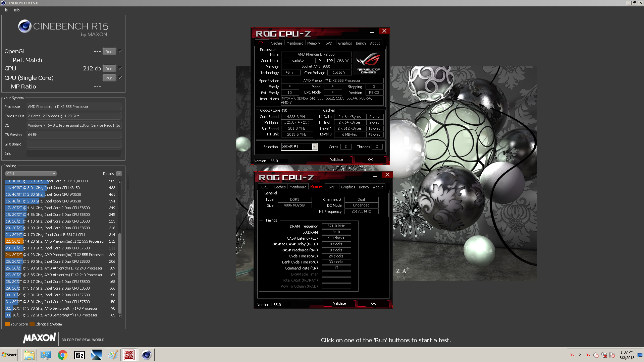Switch to CPU tab in lower CPU-Z

265,187
